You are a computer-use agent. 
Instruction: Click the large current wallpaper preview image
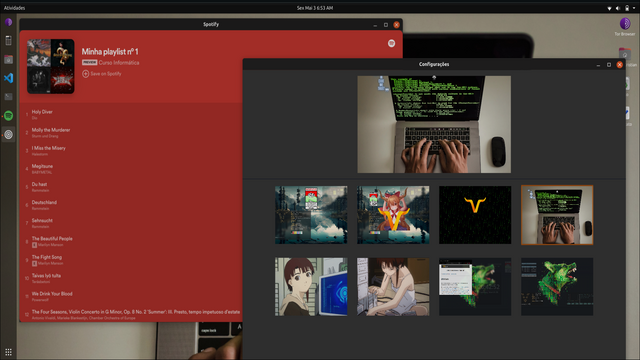pyautogui.click(x=434, y=124)
